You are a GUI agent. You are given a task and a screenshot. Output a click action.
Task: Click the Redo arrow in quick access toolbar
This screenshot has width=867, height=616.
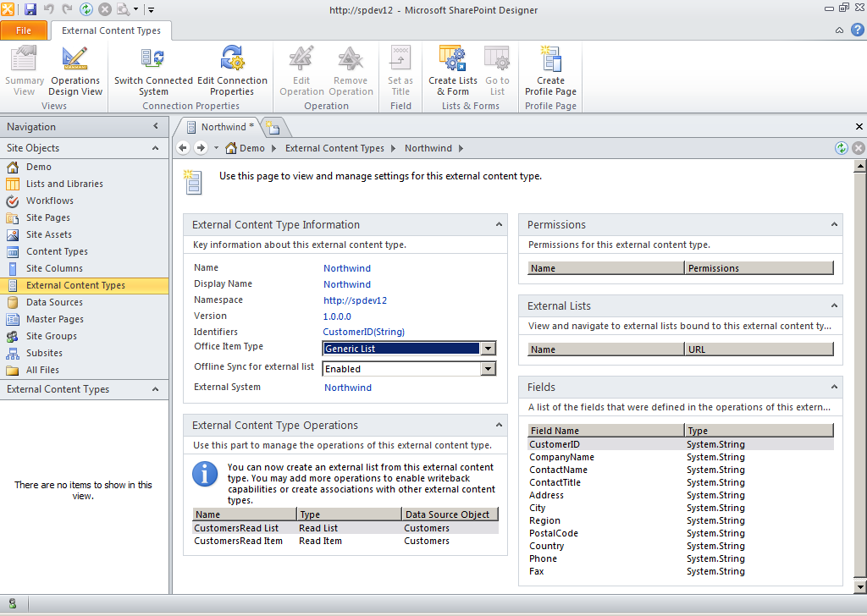click(68, 8)
